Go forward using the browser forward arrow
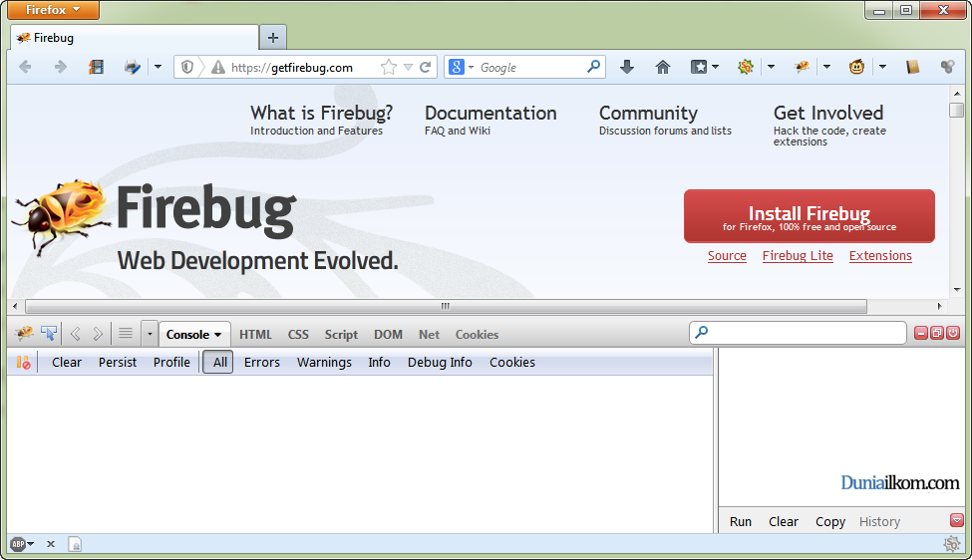Viewport: 972px width, 560px height. pyautogui.click(x=60, y=67)
